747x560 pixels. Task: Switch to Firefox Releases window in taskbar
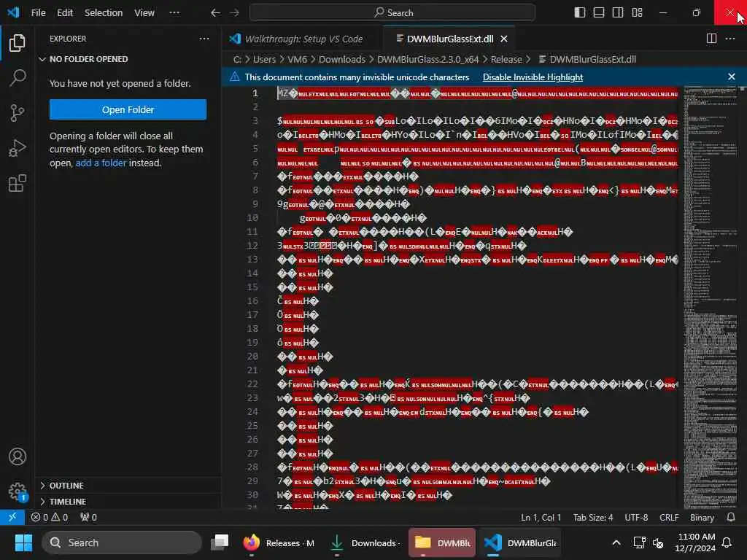pos(279,542)
